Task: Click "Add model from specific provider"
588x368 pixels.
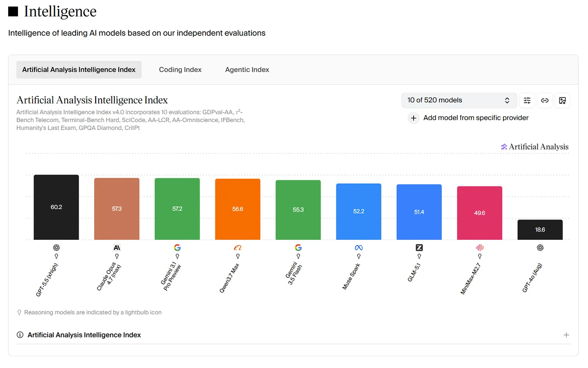Action: pos(476,118)
